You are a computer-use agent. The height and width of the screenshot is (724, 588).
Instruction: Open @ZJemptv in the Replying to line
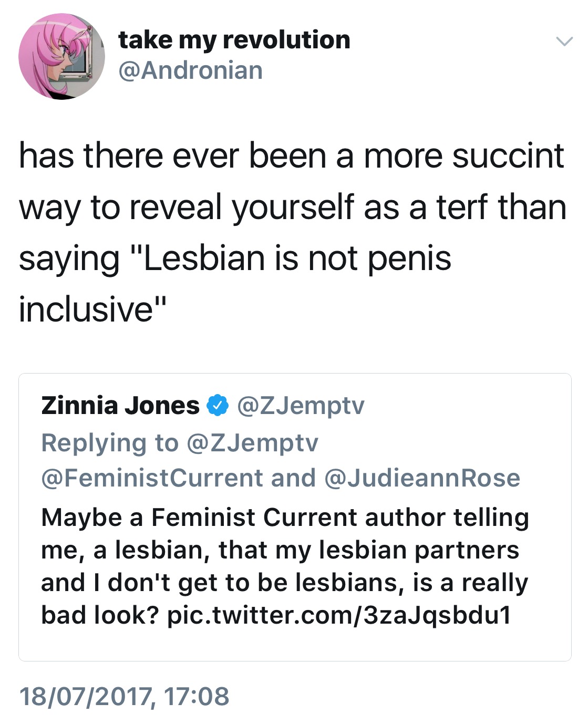[x=252, y=442]
